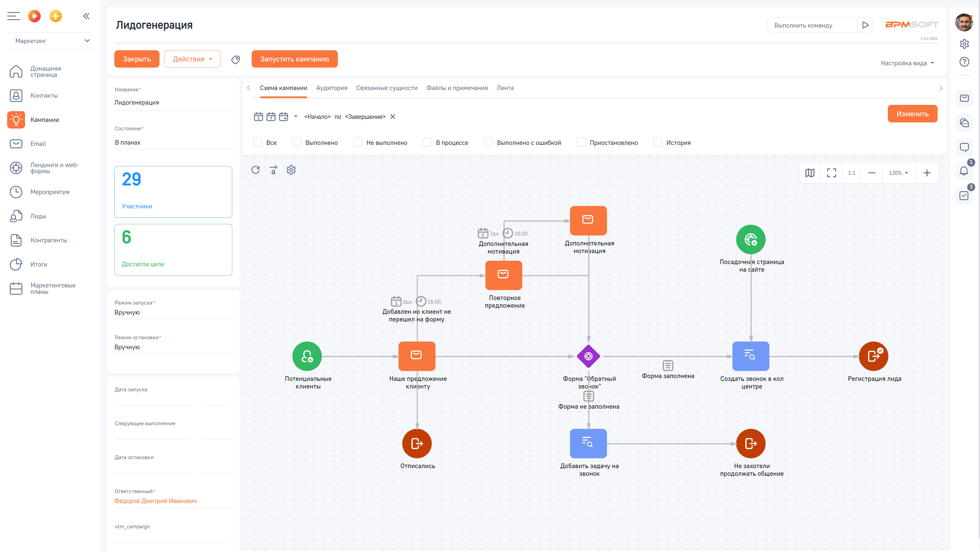The height and width of the screenshot is (551, 980).
Task: Toggle the minimap view icon
Action: tap(810, 173)
